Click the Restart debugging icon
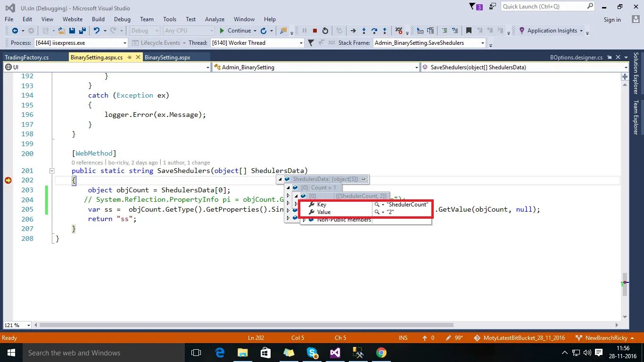Image resolution: width=644 pixels, height=362 pixels. tap(326, 31)
